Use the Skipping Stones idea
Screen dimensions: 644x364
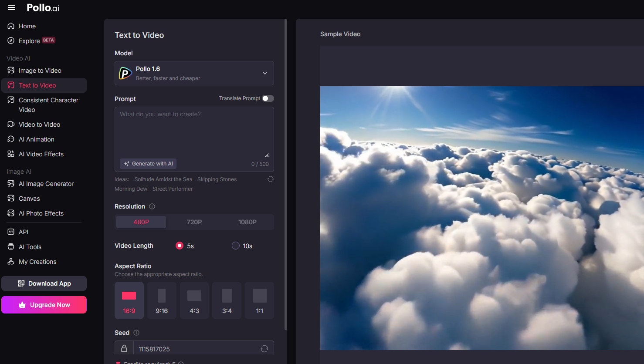(x=217, y=179)
